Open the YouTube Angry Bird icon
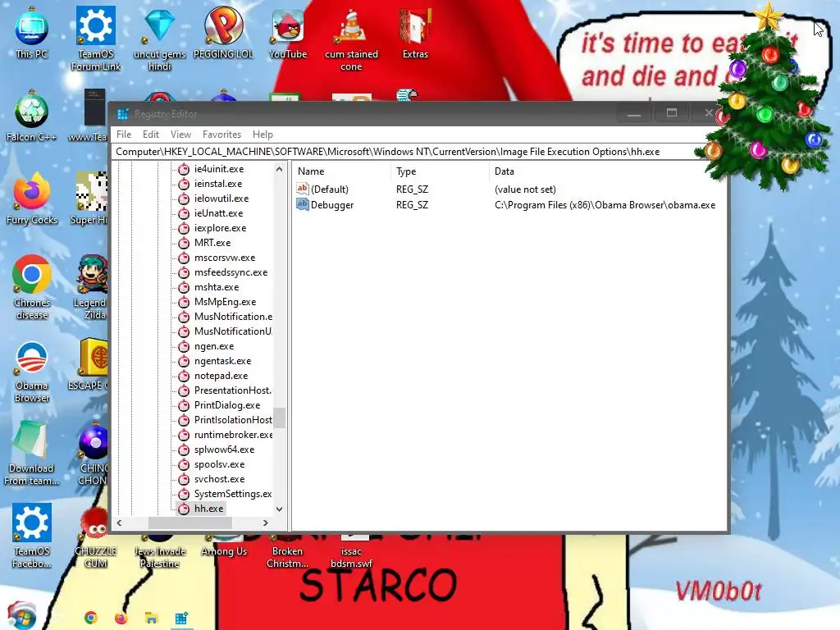 pos(288,32)
